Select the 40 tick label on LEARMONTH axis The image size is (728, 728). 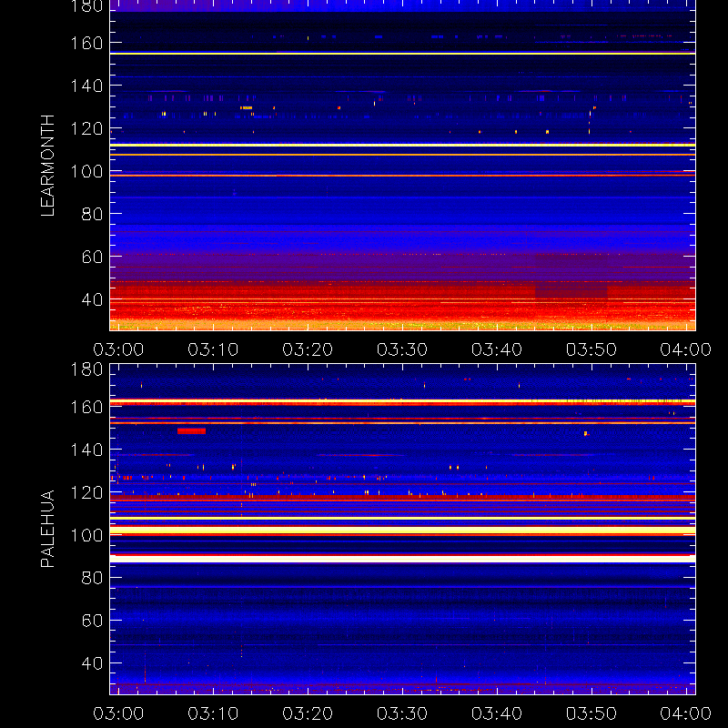[92, 299]
